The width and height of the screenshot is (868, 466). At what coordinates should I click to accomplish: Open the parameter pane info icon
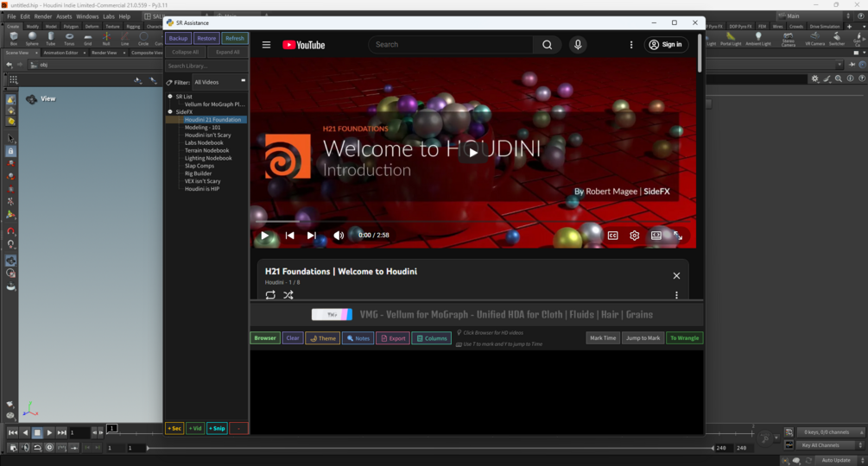[850, 79]
